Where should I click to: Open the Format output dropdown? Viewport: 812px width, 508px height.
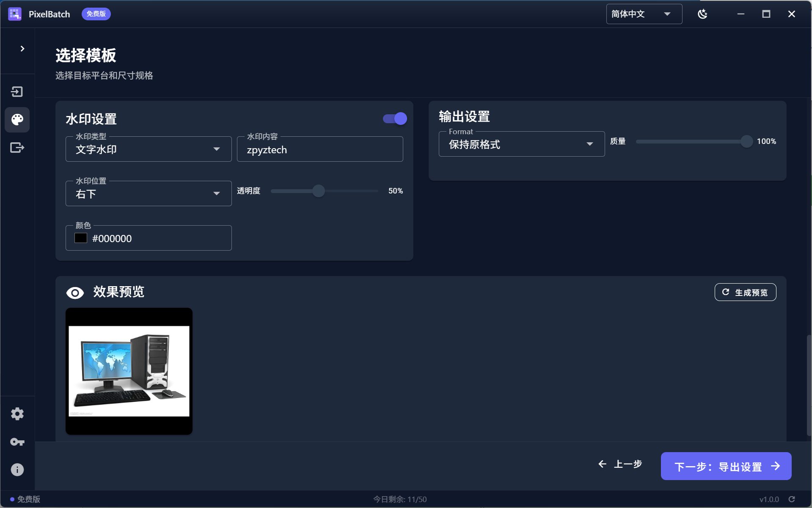pyautogui.click(x=521, y=144)
